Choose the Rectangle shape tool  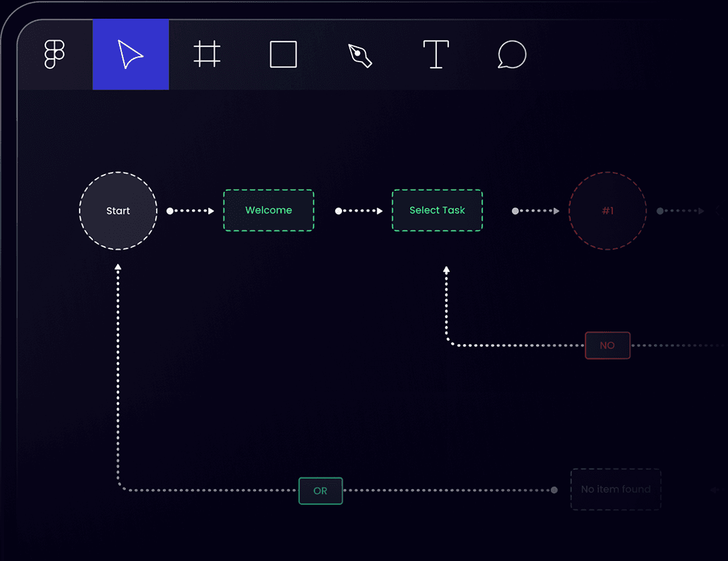coord(283,54)
